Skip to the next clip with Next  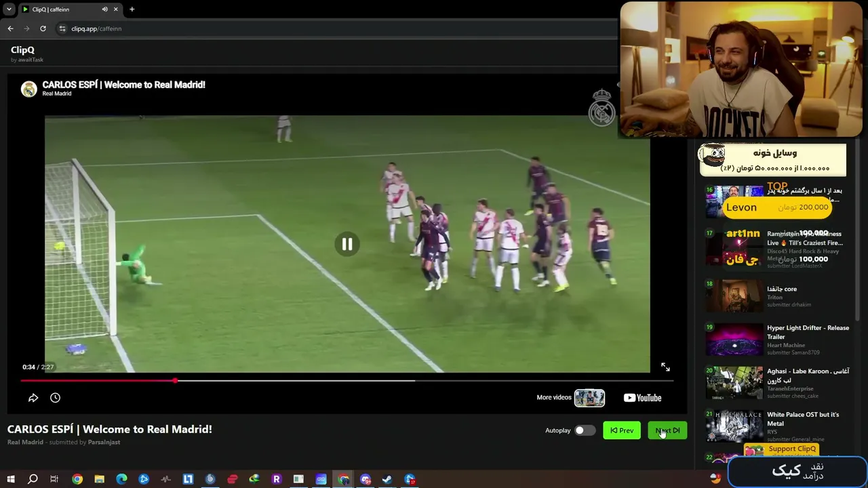click(x=667, y=430)
